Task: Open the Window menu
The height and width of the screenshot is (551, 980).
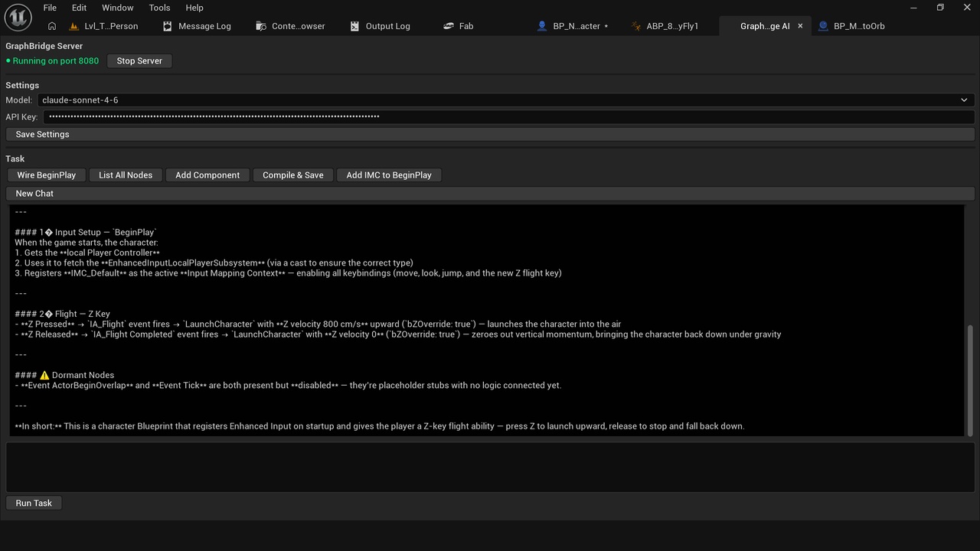Action: point(117,8)
